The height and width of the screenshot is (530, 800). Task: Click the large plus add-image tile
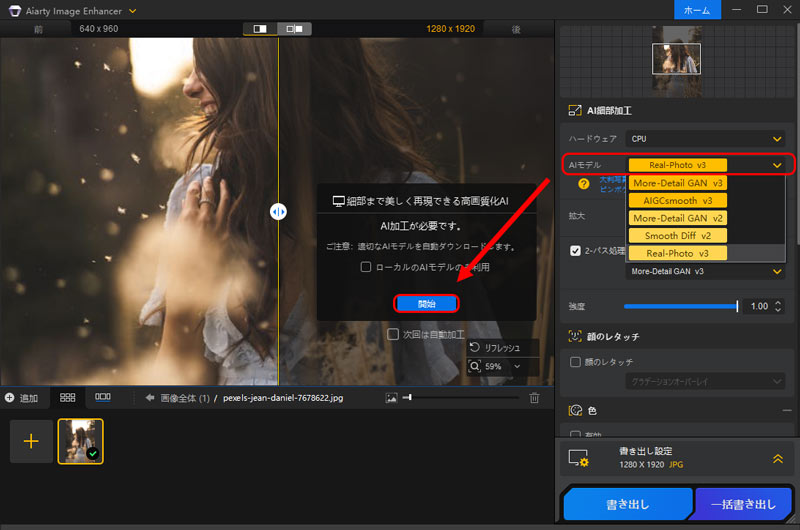[31, 441]
